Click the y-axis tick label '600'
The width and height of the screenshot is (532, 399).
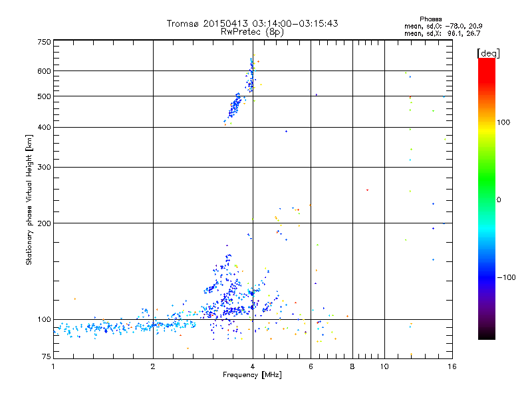click(44, 71)
